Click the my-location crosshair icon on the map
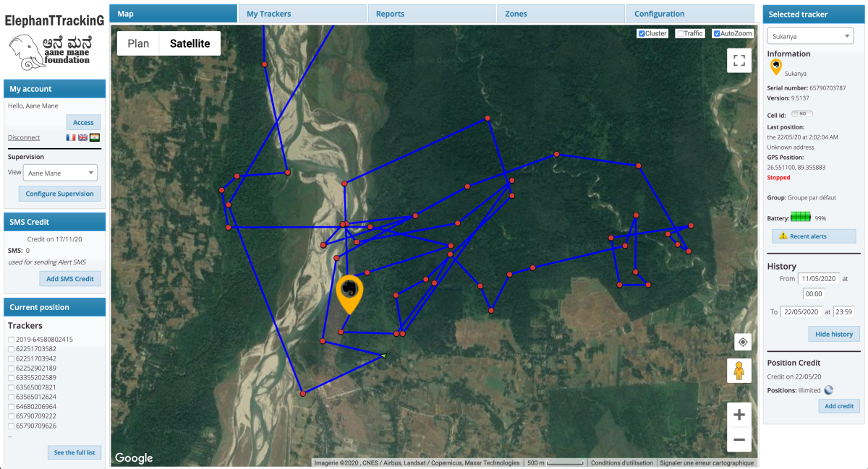The height and width of the screenshot is (469, 868). tap(742, 341)
